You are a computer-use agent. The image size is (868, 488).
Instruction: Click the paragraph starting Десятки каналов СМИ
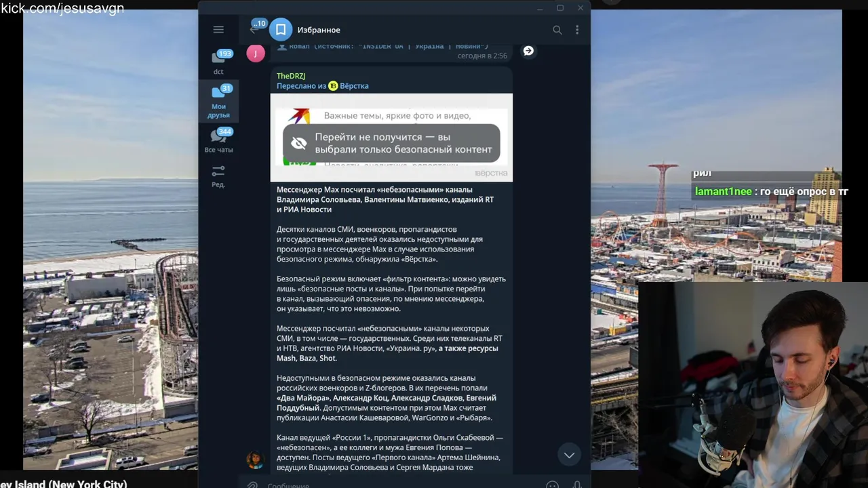380,244
